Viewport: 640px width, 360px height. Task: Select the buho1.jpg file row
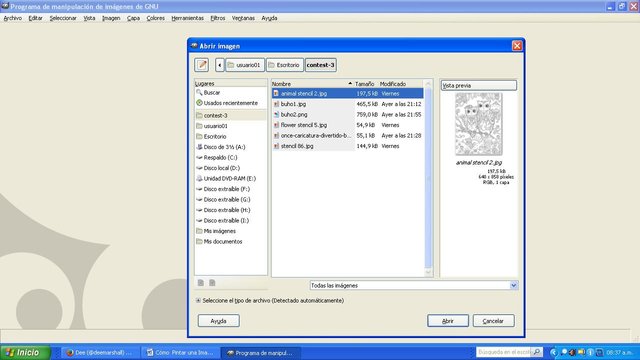(x=348, y=104)
